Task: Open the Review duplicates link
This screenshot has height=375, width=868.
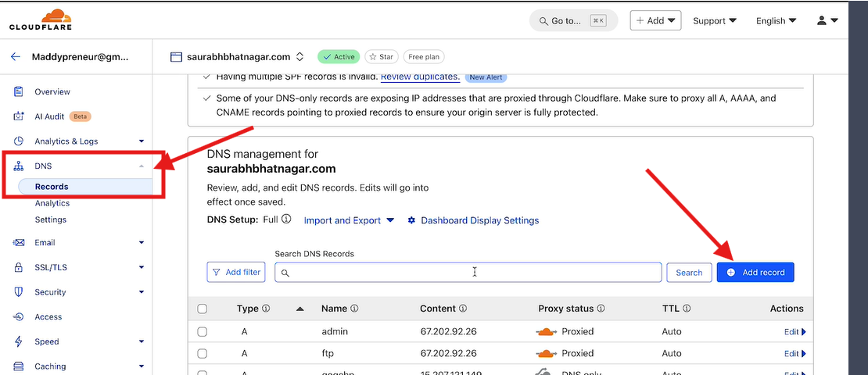Action: coord(420,77)
